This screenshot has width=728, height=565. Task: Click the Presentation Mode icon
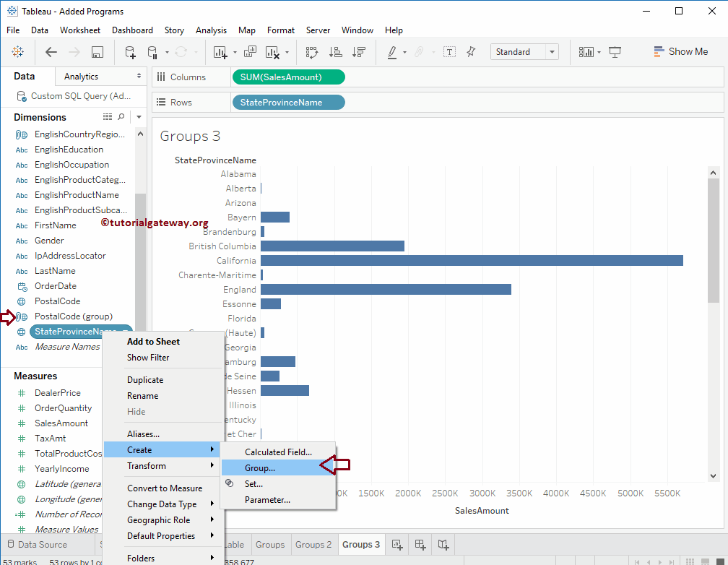pyautogui.click(x=616, y=51)
